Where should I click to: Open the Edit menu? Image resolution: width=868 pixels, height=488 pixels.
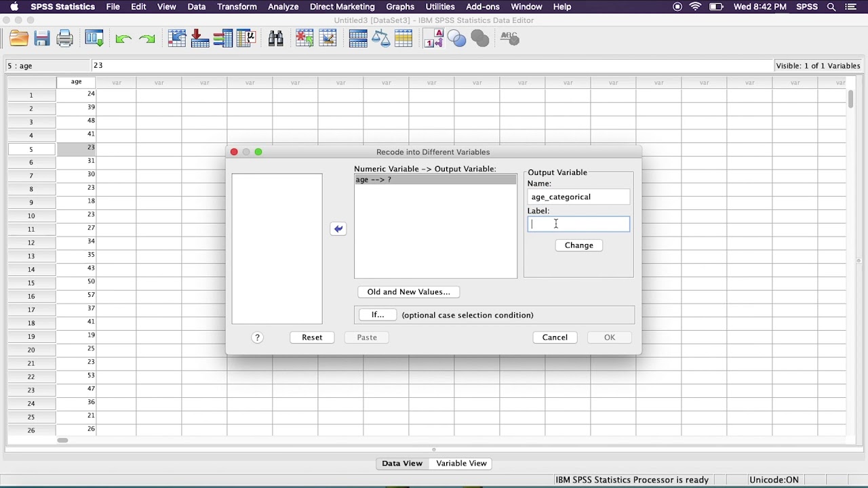pyautogui.click(x=138, y=7)
